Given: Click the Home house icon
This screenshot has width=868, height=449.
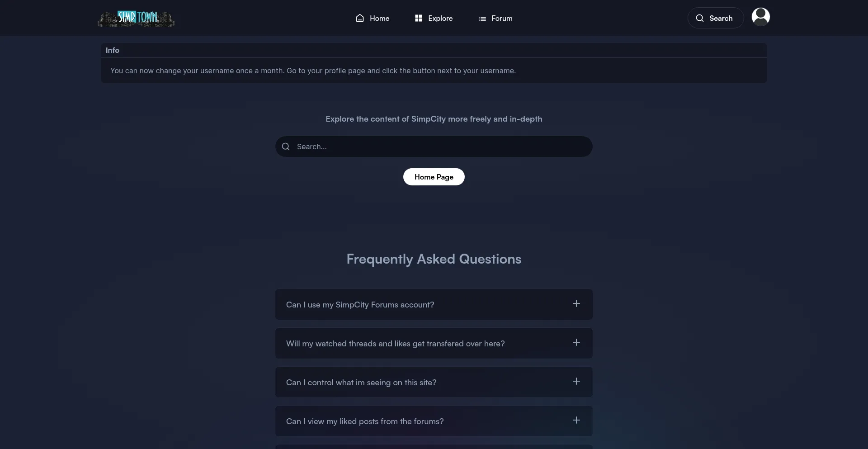Looking at the screenshot, I should tap(360, 18).
